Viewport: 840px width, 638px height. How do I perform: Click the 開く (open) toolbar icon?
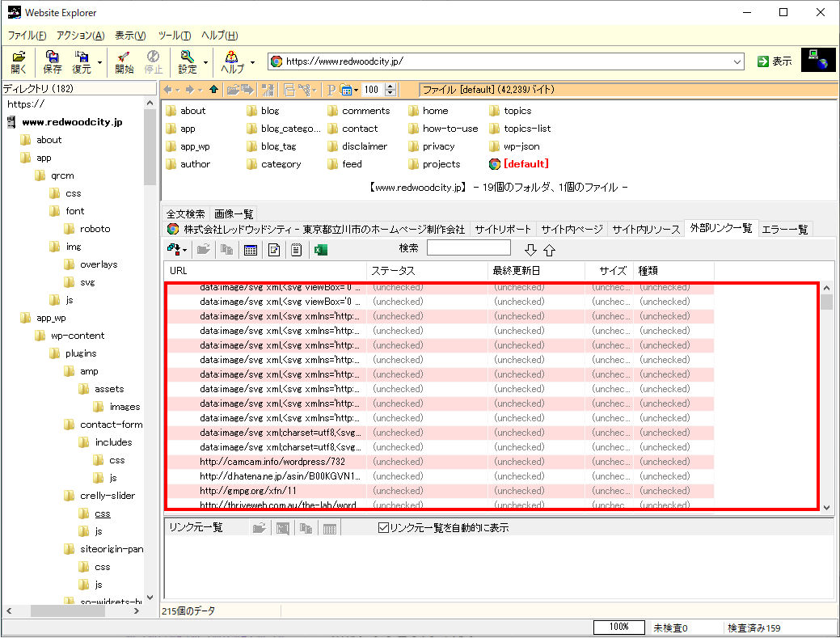coord(19,62)
